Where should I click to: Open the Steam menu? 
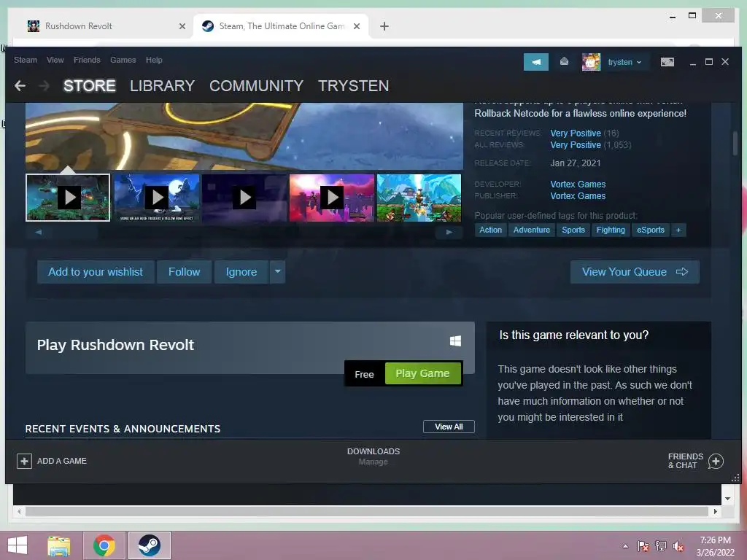[26, 60]
